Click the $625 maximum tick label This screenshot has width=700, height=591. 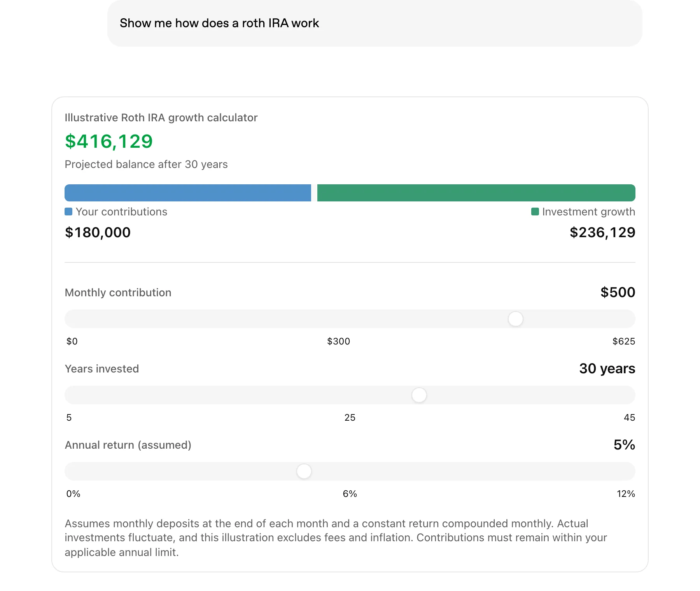click(x=624, y=341)
